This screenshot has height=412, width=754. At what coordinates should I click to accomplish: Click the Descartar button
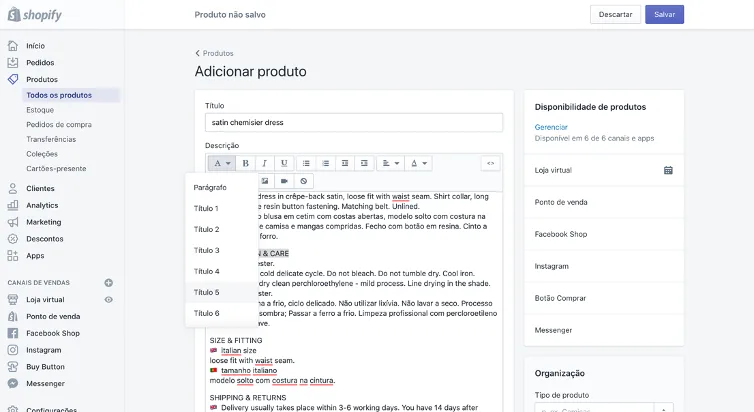(616, 14)
